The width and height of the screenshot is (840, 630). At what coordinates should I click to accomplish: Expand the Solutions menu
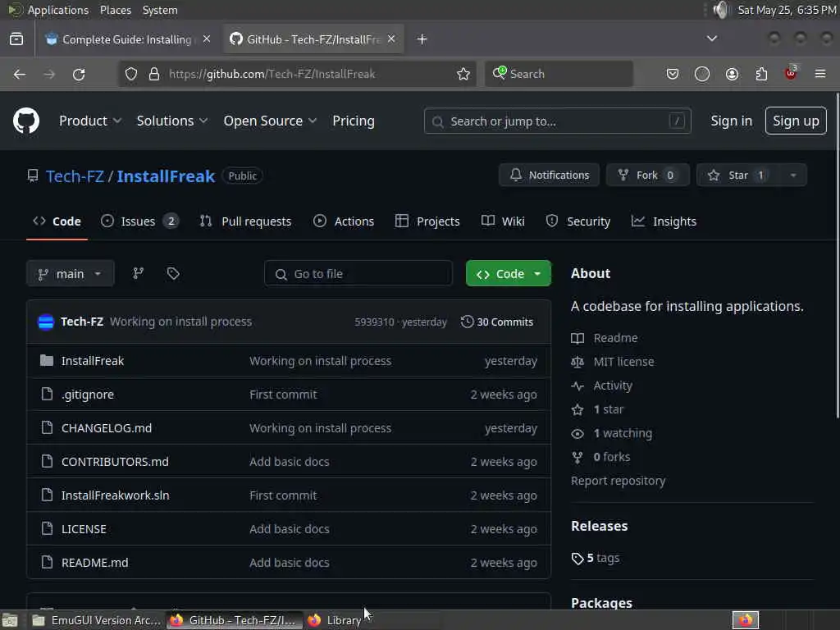coord(172,121)
